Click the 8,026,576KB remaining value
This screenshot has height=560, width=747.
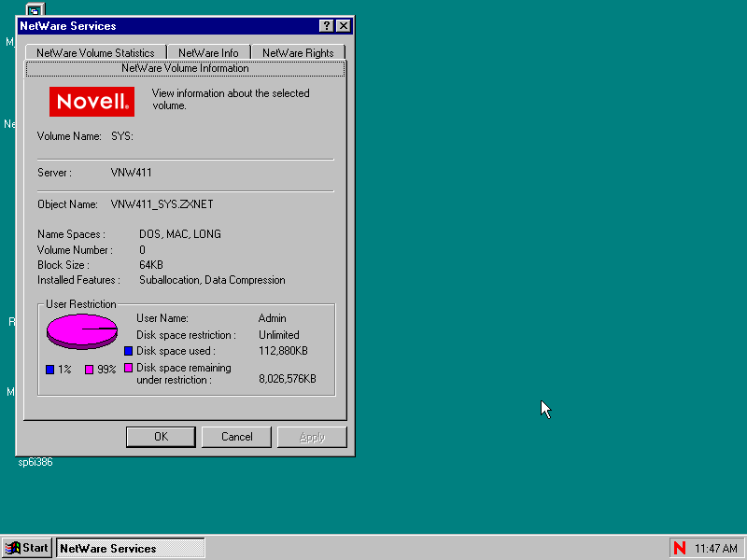point(288,379)
